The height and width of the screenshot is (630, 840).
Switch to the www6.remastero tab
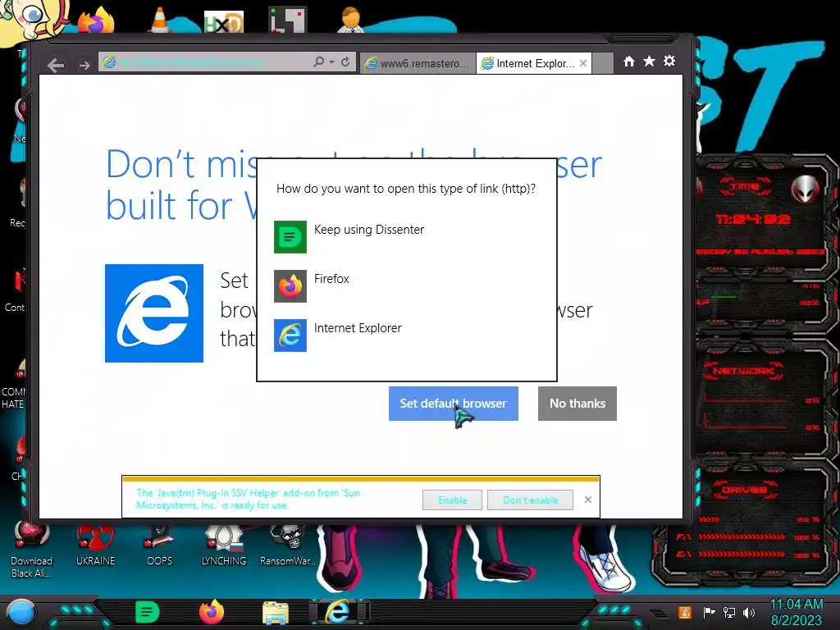tap(418, 63)
